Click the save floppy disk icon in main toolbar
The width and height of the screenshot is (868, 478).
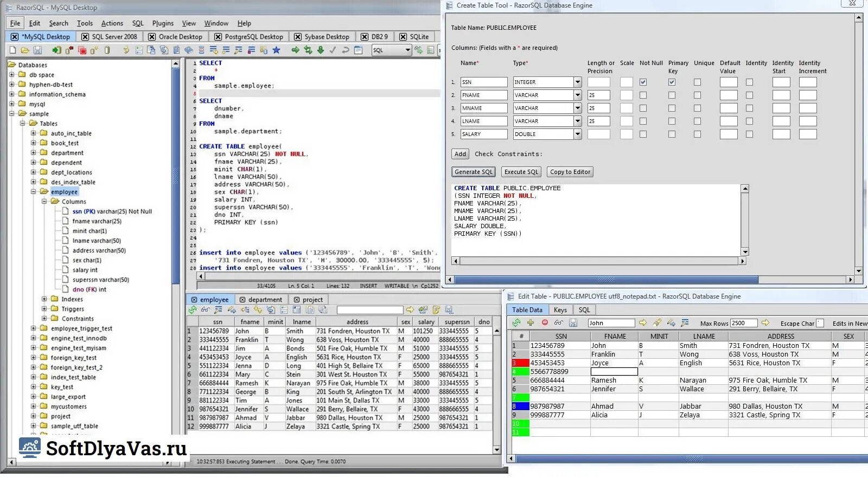pyautogui.click(x=37, y=50)
